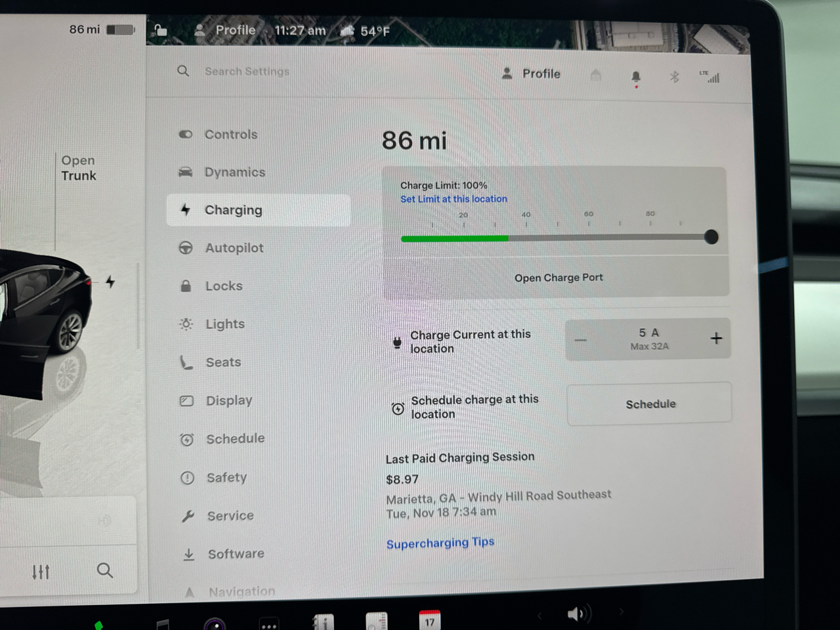Select Autopilot in settings menu
Viewport: 840px width, 630px height.
click(x=234, y=248)
